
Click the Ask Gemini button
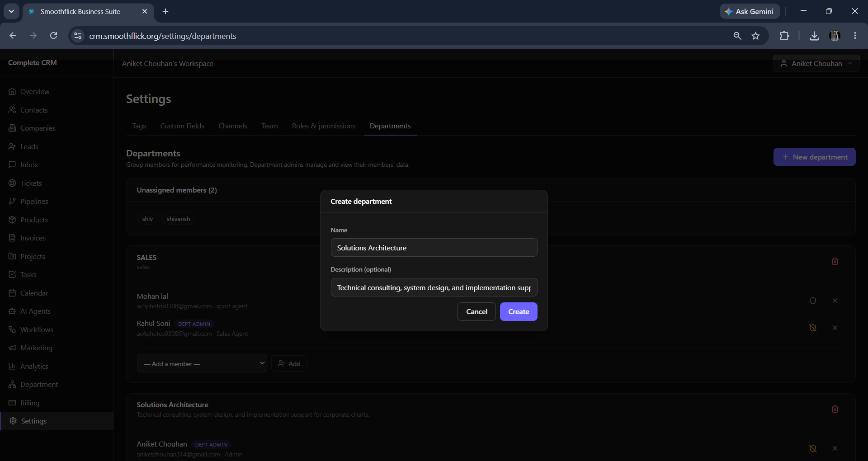(x=750, y=11)
